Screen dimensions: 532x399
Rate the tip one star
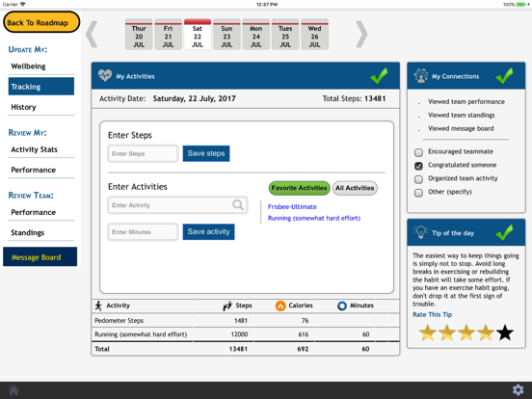(428, 332)
